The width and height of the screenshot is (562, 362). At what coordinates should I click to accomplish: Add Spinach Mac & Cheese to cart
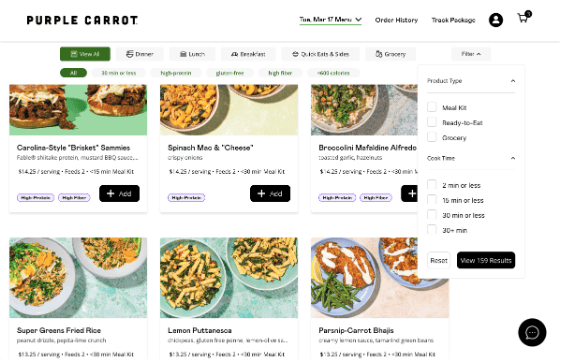(x=270, y=194)
